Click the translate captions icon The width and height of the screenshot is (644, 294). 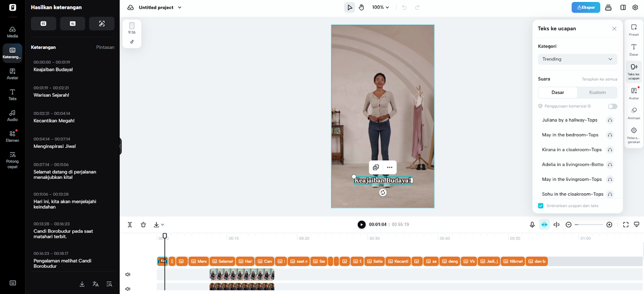point(95,284)
